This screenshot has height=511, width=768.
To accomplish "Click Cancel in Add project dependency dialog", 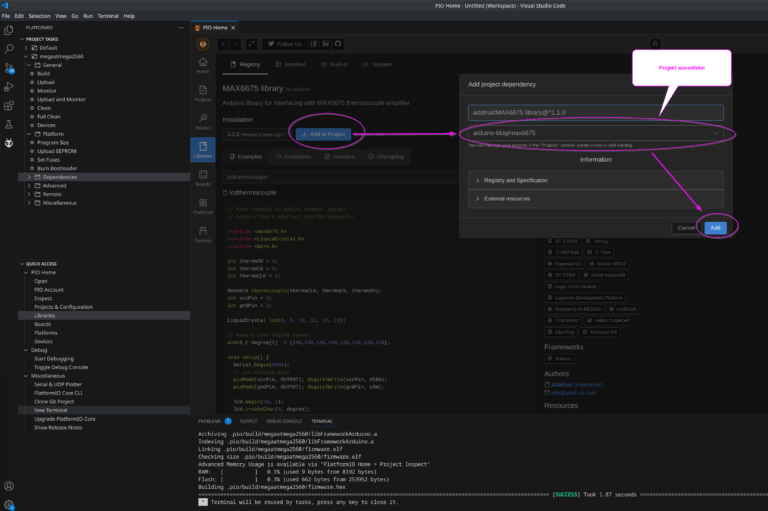I will [x=687, y=228].
